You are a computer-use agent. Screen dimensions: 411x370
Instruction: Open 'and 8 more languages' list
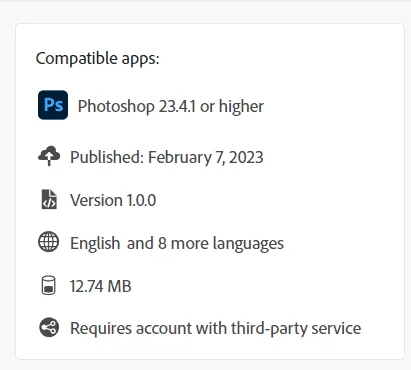pyautogui.click(x=205, y=244)
